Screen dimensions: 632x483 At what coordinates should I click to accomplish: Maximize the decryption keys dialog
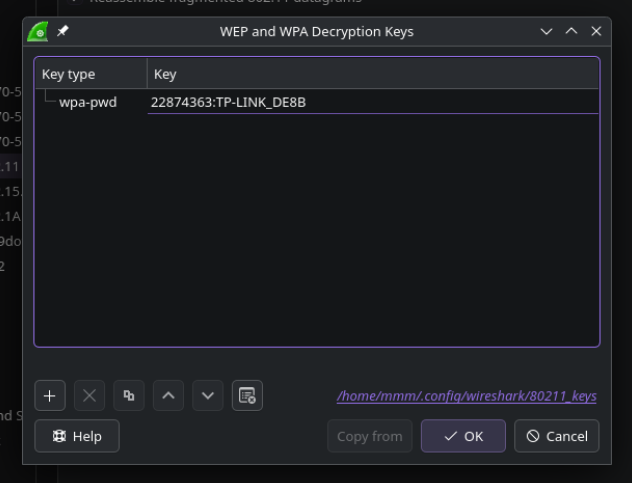tap(571, 32)
